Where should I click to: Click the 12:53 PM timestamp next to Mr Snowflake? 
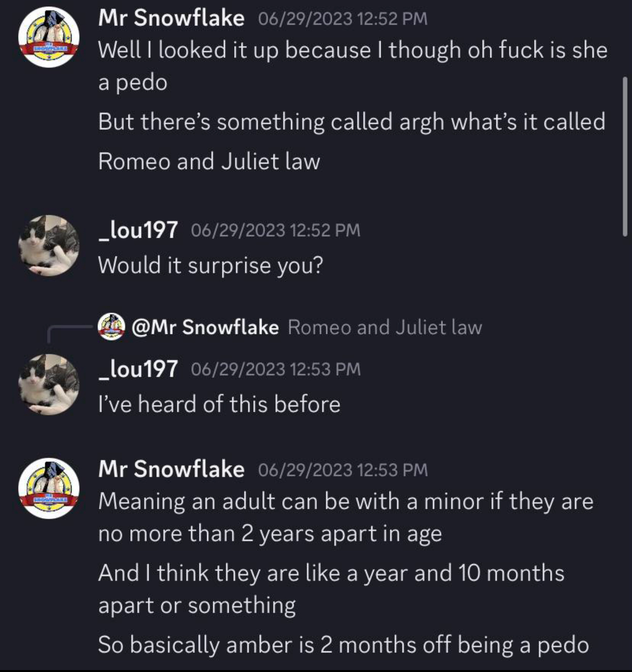[342, 470]
